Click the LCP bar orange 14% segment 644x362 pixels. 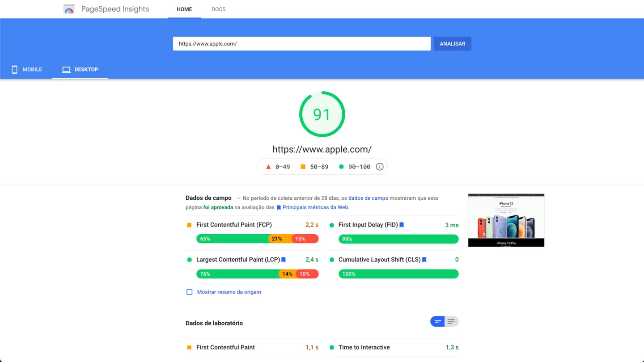click(287, 274)
